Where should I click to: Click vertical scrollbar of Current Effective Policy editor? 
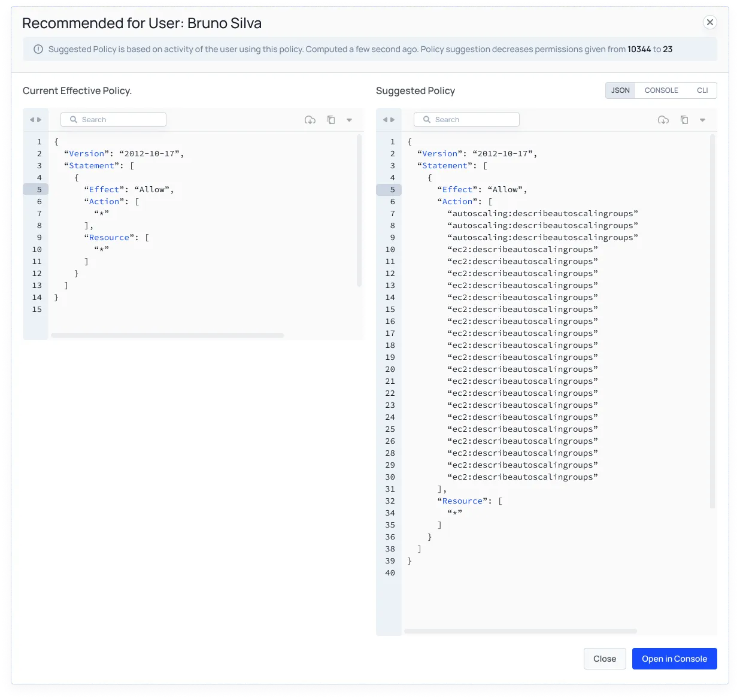(359, 210)
